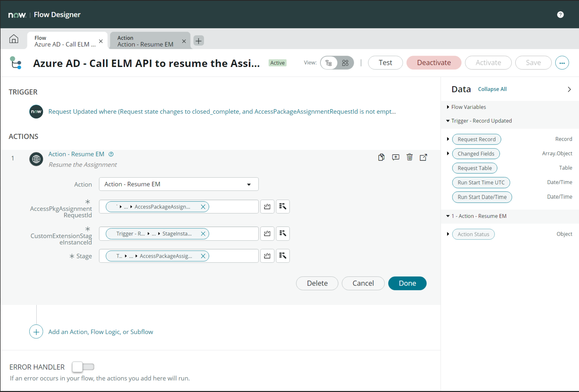
Task: Delete action using the trash icon
Action: coord(410,157)
